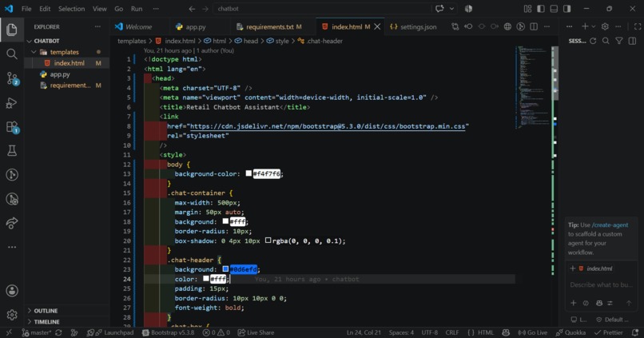This screenshot has width=644, height=338.
Task: Click the chat input Describe what to build
Action: pyautogui.click(x=601, y=284)
